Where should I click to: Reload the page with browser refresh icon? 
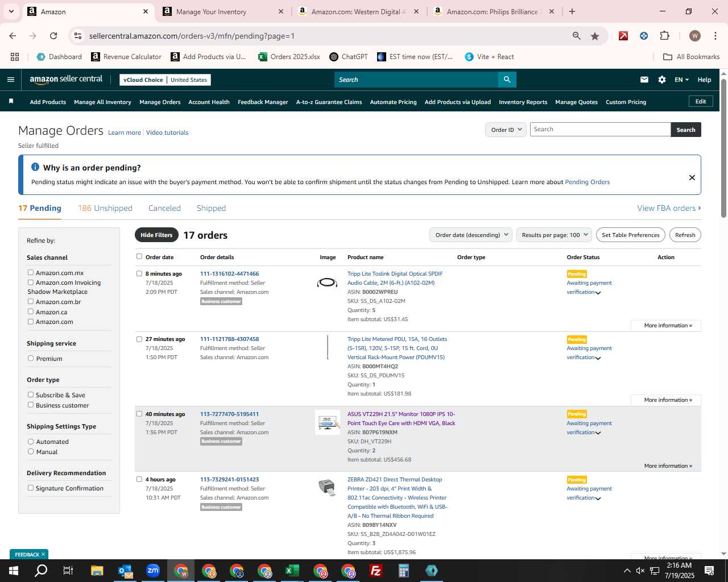(x=53, y=36)
